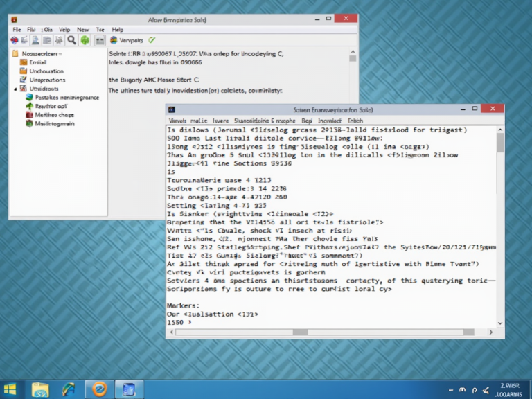Screen dimensions: 532x399
Task: Open the Tve menu
Action: (x=100, y=30)
